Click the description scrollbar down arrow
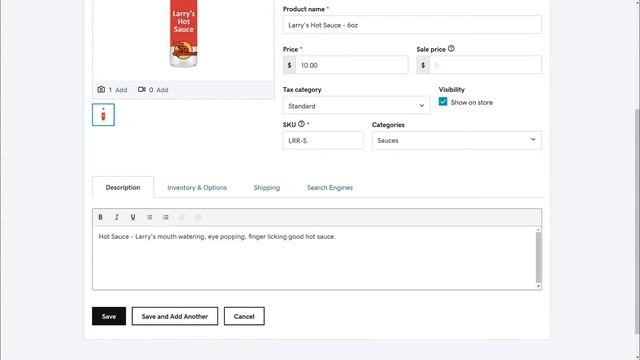640x360 pixels. click(x=538, y=286)
